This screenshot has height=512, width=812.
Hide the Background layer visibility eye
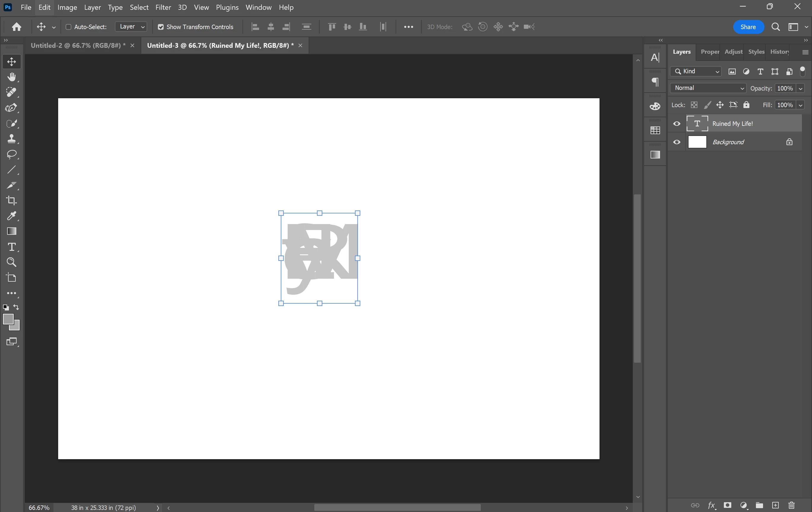[x=676, y=142]
